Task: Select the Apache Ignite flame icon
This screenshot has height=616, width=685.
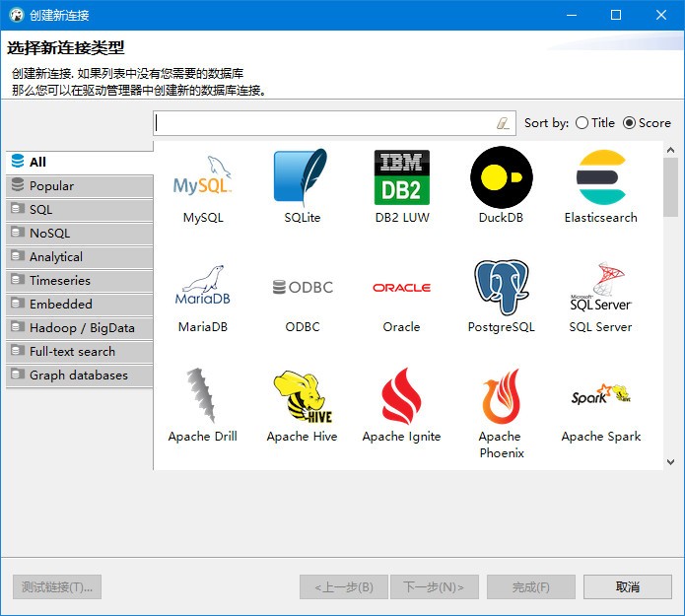Action: [401, 396]
